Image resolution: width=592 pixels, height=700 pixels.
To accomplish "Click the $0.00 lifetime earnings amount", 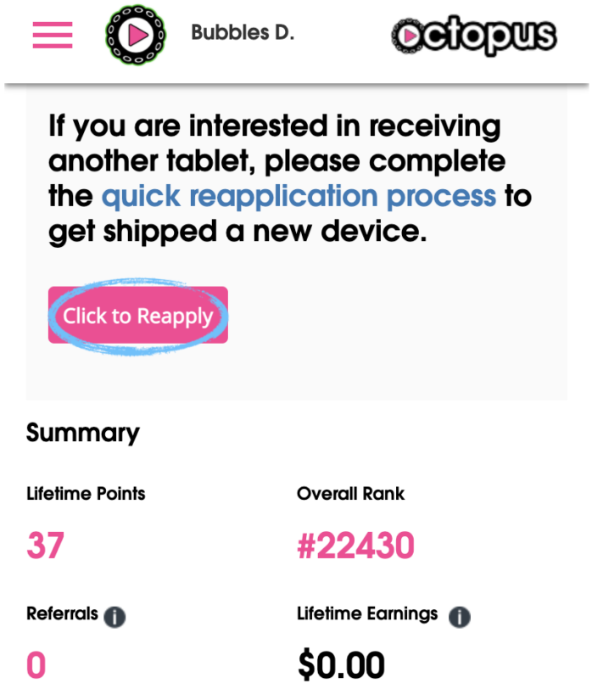I will click(x=341, y=664).
